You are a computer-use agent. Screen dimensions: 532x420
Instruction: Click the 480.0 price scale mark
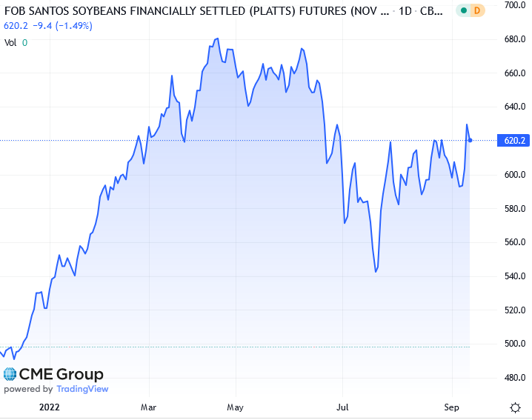point(513,378)
